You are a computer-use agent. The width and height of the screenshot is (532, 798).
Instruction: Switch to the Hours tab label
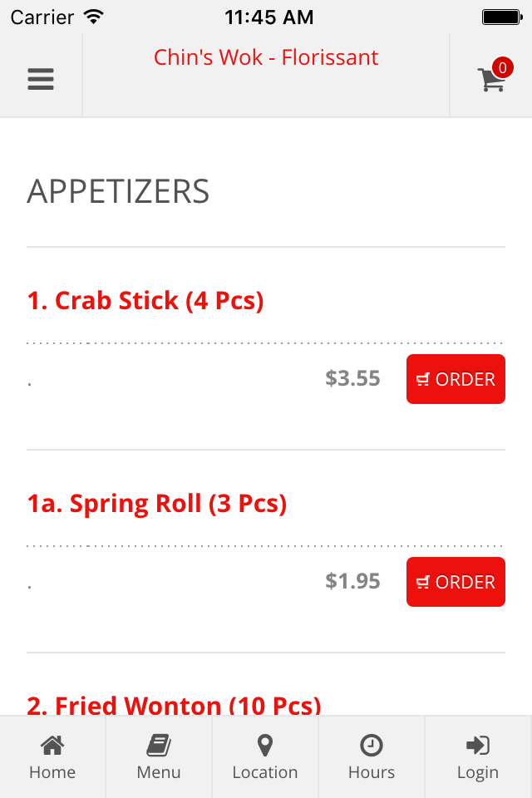click(371, 772)
